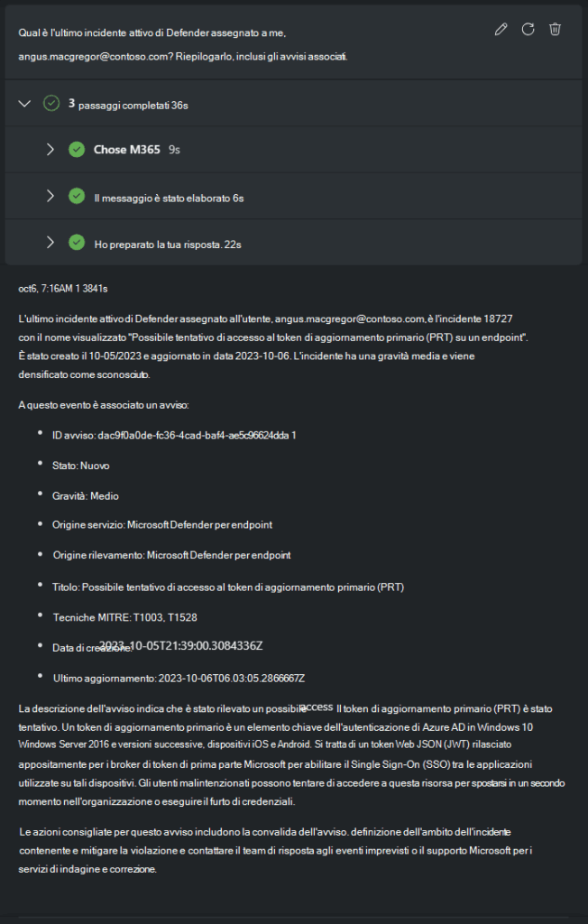Click the right-edge scrollbar of the chat
The height and width of the screenshot is (924, 588).
click(585, 451)
